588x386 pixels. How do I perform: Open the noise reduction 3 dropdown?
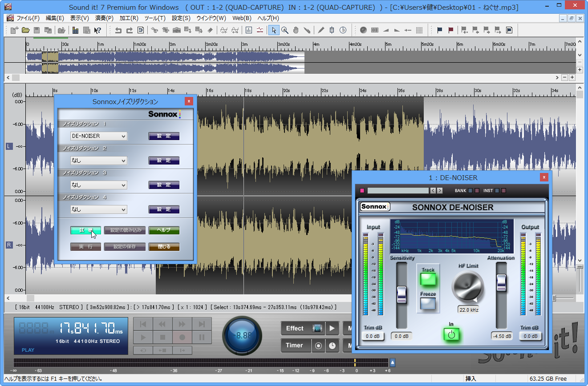(x=99, y=185)
